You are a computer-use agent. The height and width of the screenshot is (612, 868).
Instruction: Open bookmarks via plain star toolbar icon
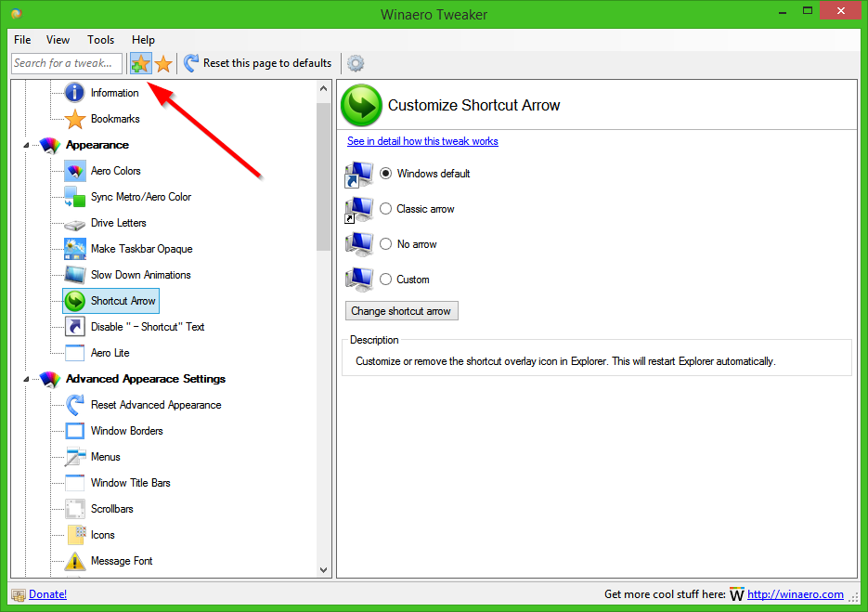coord(163,64)
